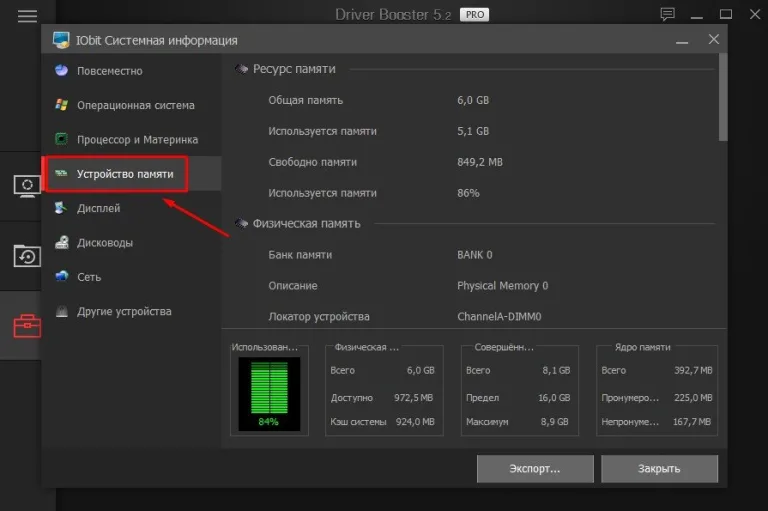Select the scan monitor icon in left sidebar

27,186
